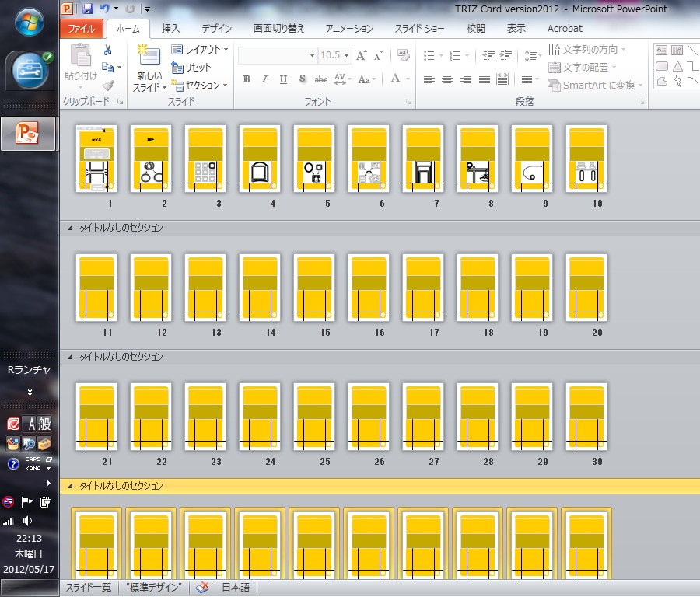Toggle Italic formatting
Screen dimensions: 700x597
coord(264,79)
